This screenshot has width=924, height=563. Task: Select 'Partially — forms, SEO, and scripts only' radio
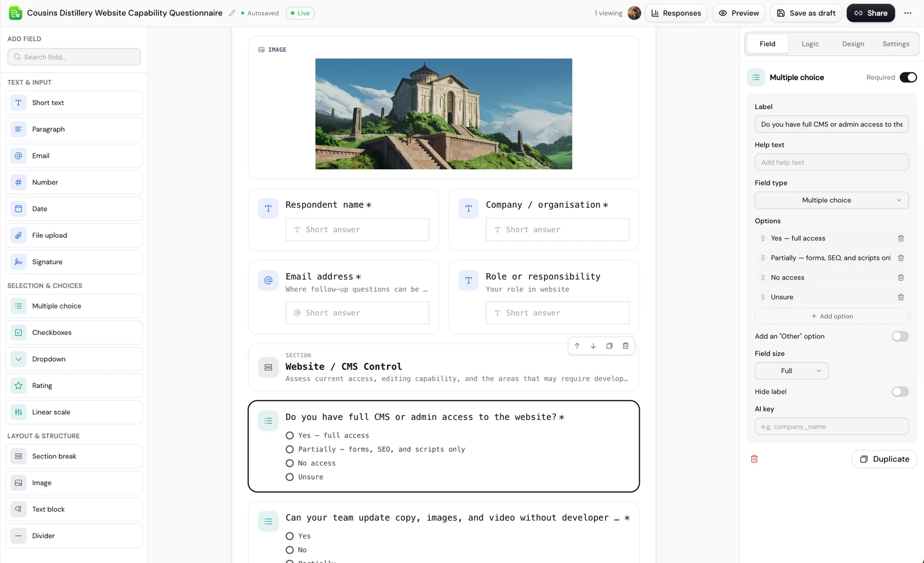(289, 450)
